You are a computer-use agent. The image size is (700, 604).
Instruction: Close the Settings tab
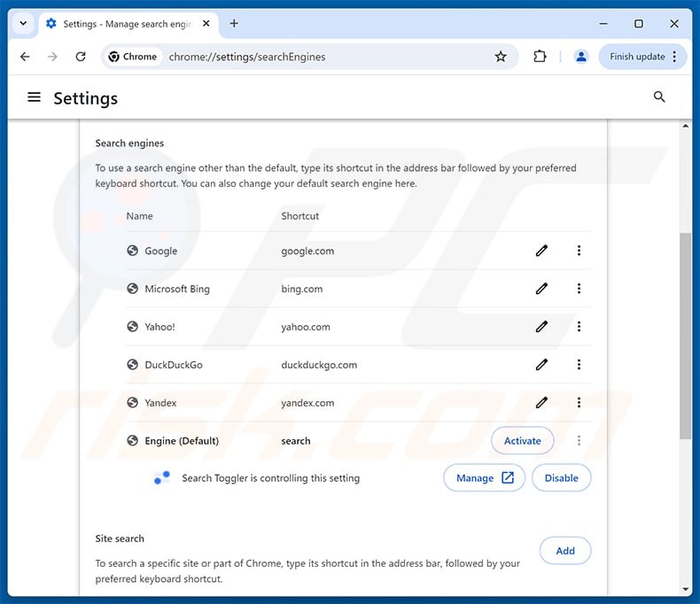click(206, 23)
